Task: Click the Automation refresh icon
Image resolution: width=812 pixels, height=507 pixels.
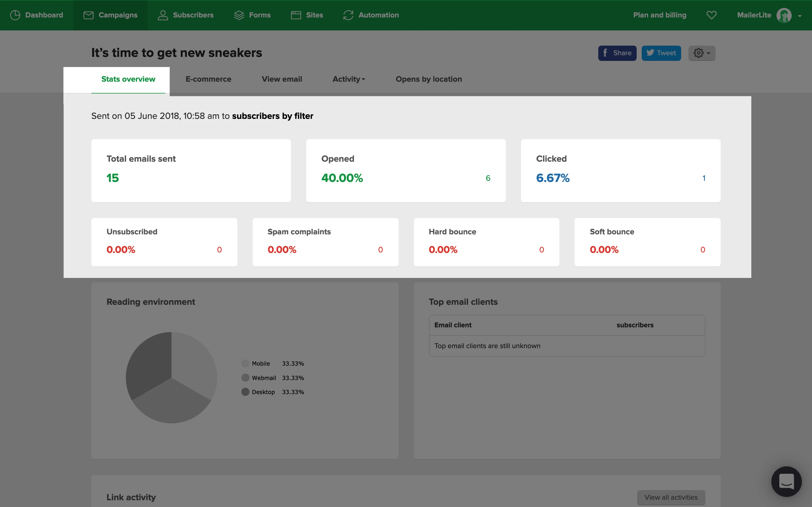Action: pyautogui.click(x=348, y=15)
